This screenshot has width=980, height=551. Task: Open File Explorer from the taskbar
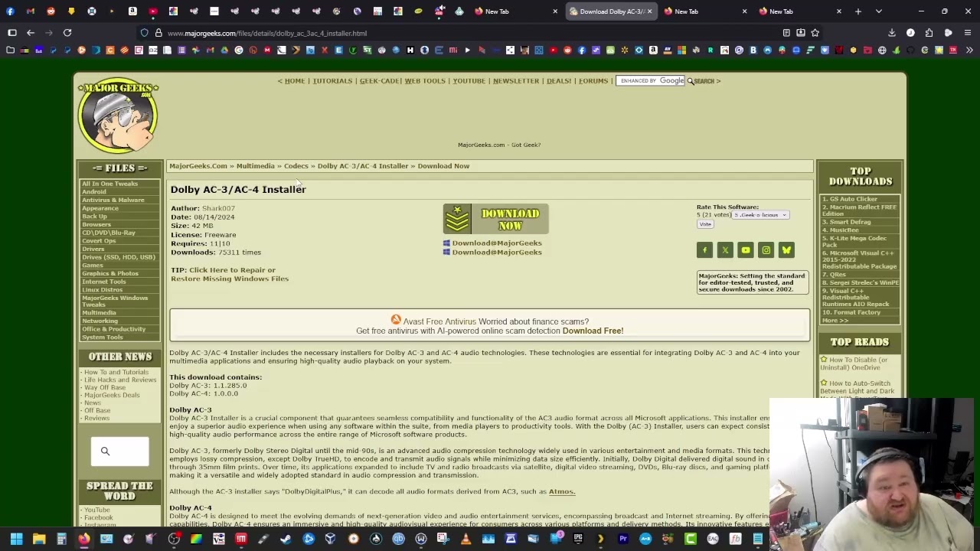(39, 539)
